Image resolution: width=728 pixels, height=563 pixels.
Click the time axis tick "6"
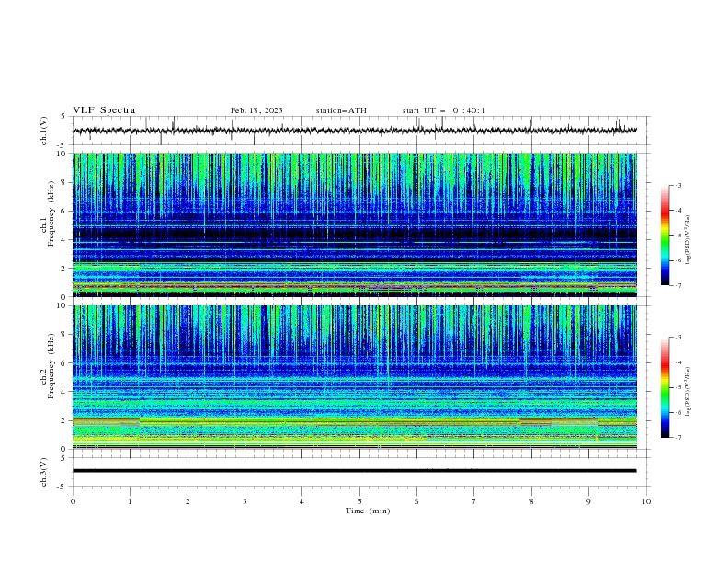coord(416,501)
